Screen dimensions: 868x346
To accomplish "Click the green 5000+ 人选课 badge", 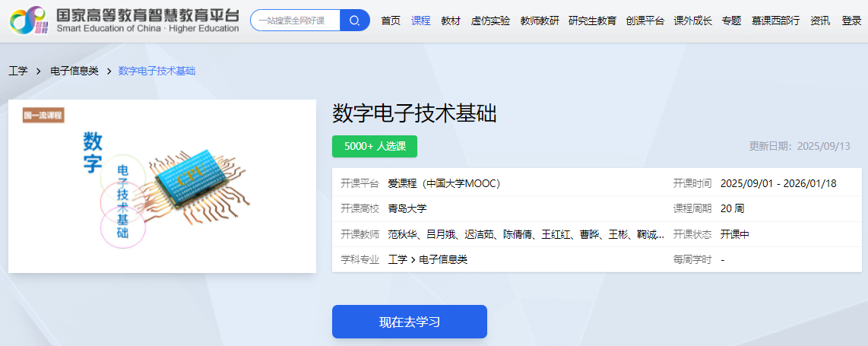I will [375, 146].
